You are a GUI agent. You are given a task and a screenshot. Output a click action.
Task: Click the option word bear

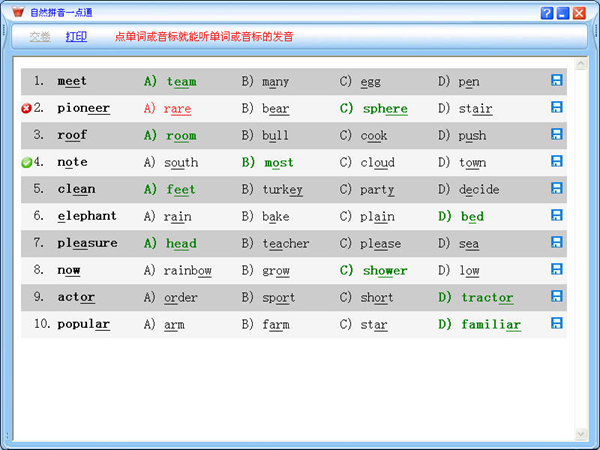pyautogui.click(x=276, y=109)
